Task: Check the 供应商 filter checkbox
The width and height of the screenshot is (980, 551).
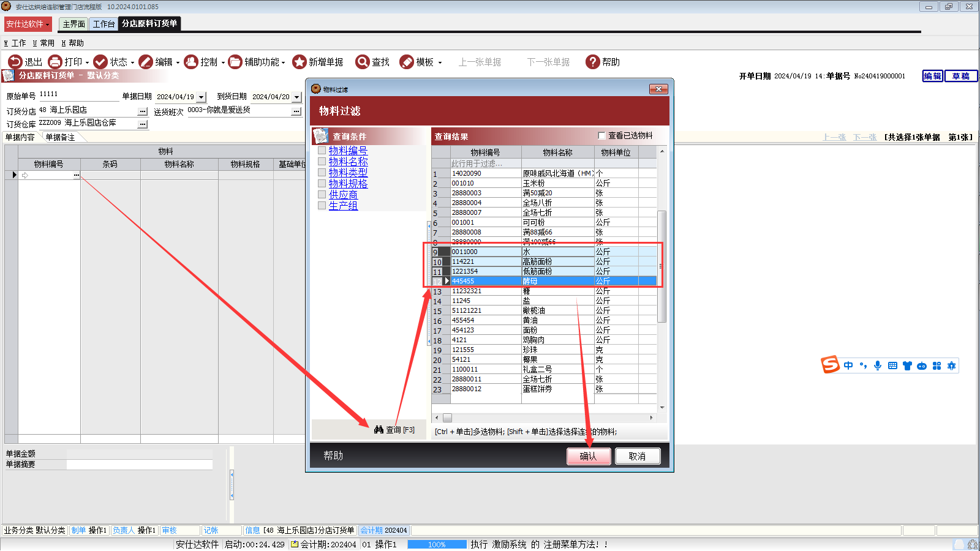Action: [x=322, y=195]
